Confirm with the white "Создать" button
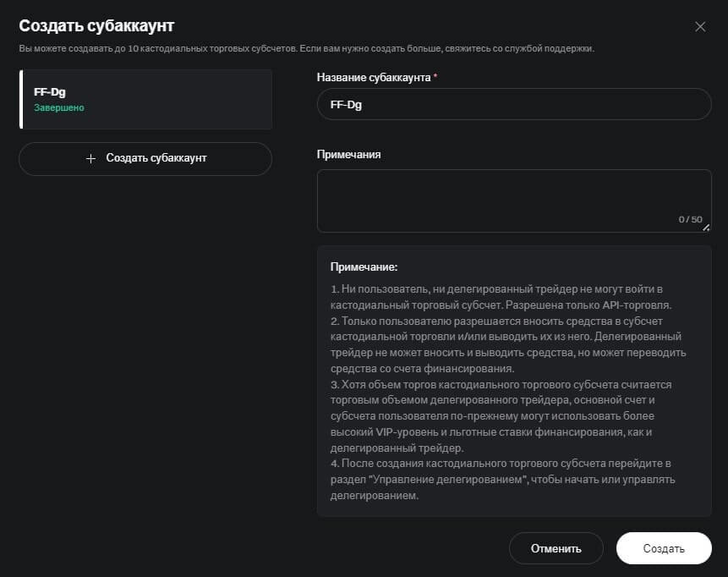The height and width of the screenshot is (577, 728). (x=664, y=548)
